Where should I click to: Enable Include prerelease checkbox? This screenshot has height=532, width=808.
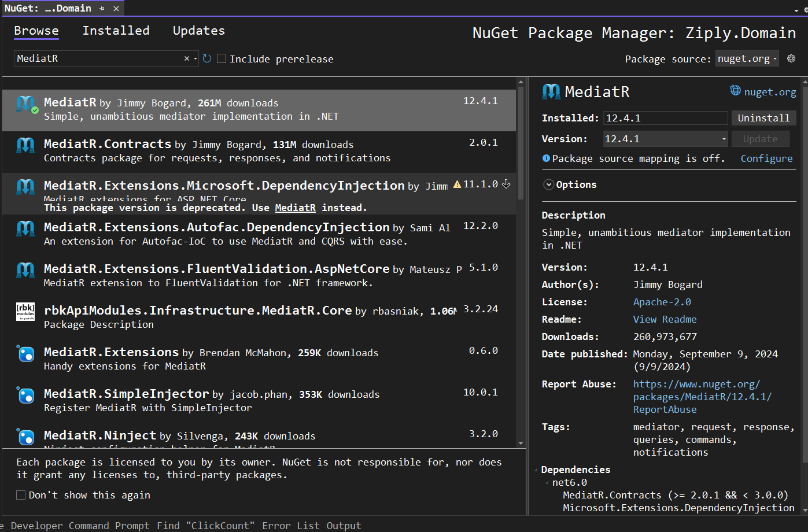[x=222, y=58]
